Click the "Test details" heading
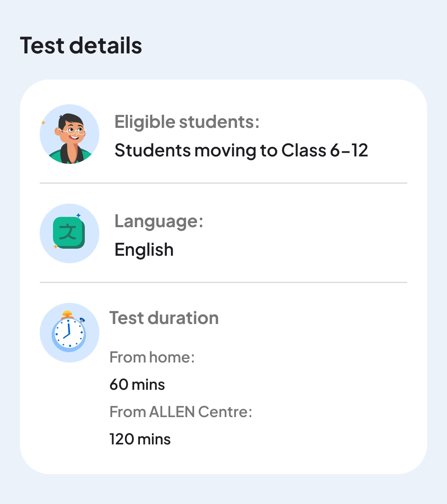This screenshot has height=504, width=447. pyautogui.click(x=81, y=46)
